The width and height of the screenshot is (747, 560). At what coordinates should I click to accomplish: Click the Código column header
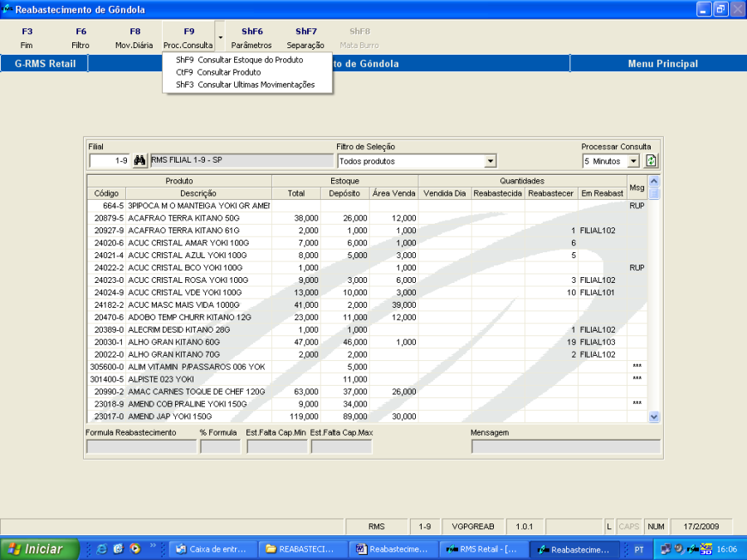coord(106,193)
